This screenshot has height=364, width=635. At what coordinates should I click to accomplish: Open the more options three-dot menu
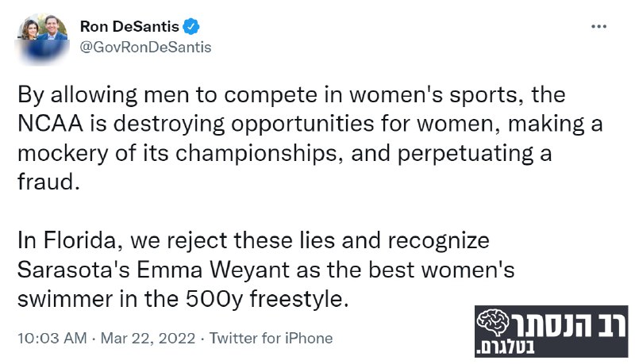pos(600,26)
